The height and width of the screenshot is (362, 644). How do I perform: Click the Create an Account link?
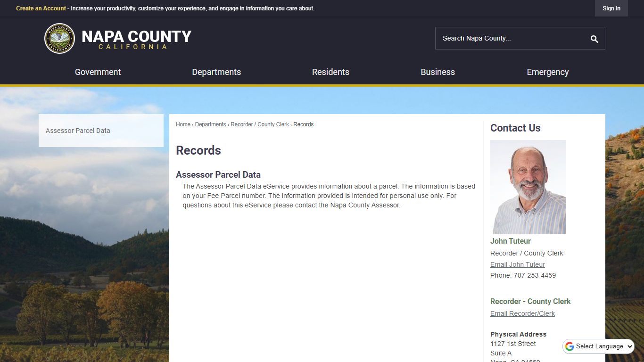(x=41, y=8)
